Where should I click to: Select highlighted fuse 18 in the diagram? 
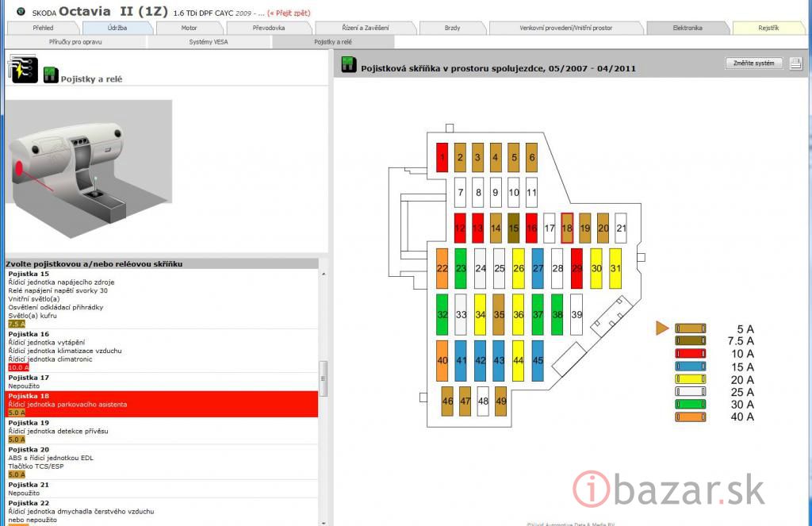pos(566,228)
